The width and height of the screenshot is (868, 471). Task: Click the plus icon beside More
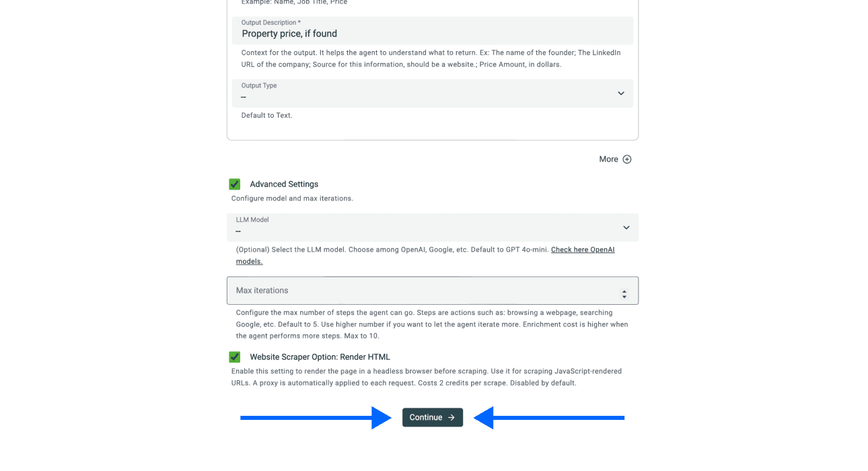click(x=626, y=159)
